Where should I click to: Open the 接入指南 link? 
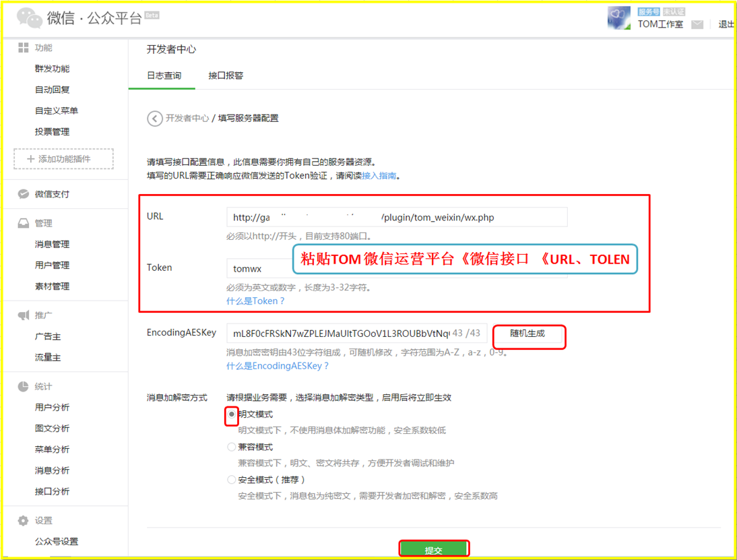click(x=379, y=176)
